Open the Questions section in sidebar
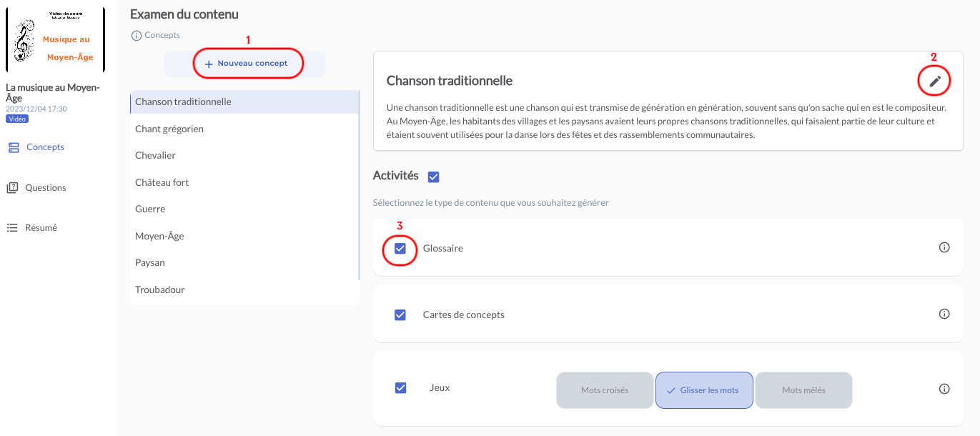This screenshot has width=980, height=436. 45,188
